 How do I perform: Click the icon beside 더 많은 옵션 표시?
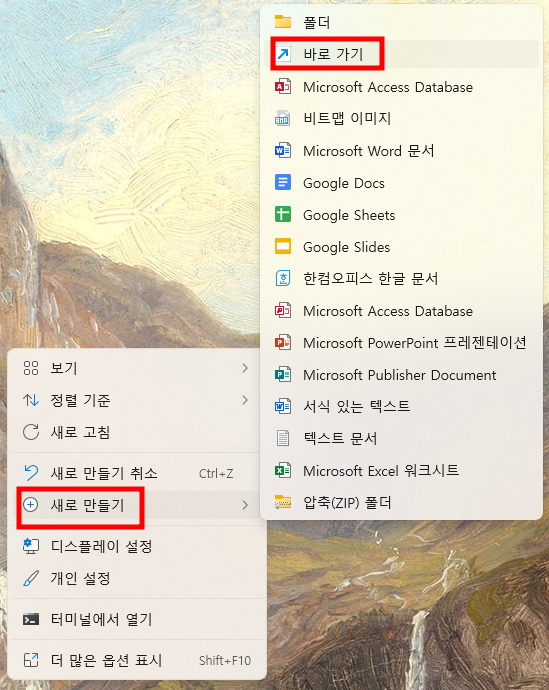pos(31,660)
